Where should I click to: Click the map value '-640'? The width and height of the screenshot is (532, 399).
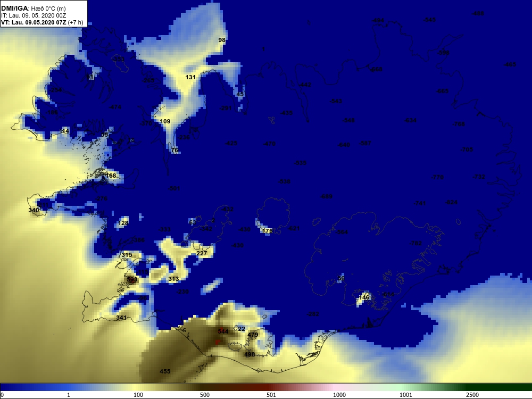[344, 145]
